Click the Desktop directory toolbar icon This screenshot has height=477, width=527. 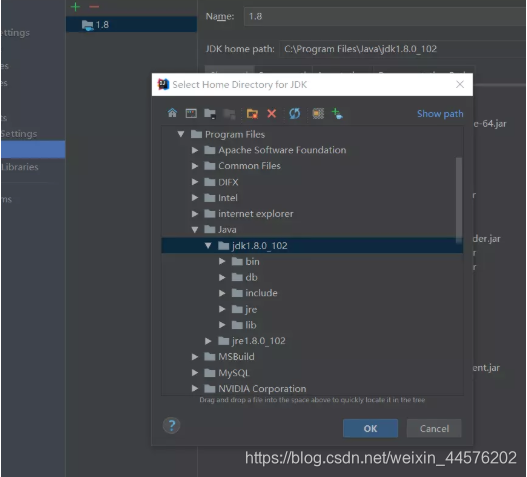coord(191,113)
